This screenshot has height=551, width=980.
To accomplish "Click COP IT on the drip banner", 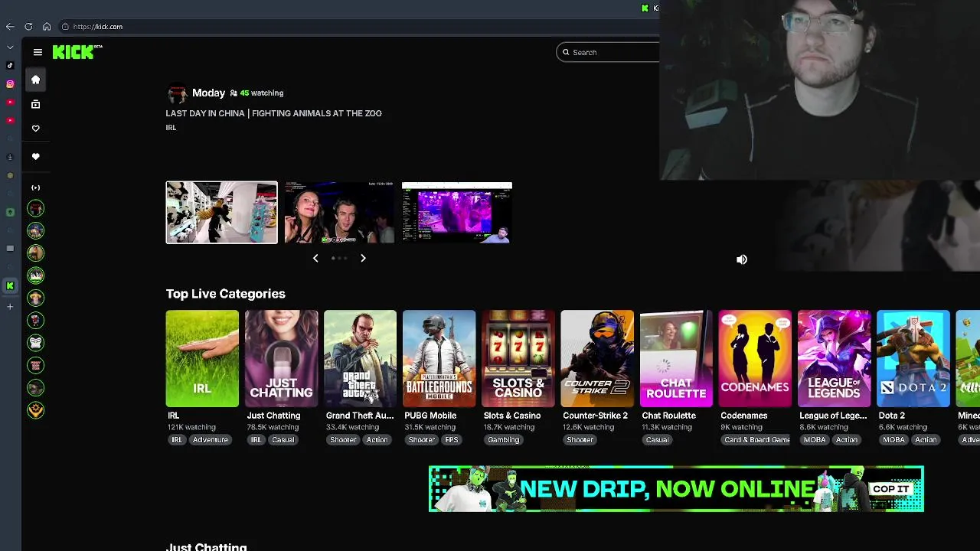I will click(x=890, y=489).
